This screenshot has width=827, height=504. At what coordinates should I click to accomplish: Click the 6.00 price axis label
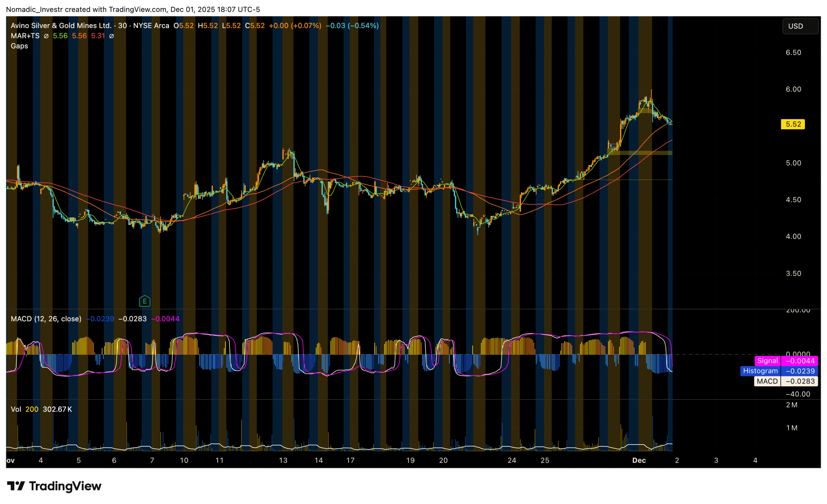[793, 89]
